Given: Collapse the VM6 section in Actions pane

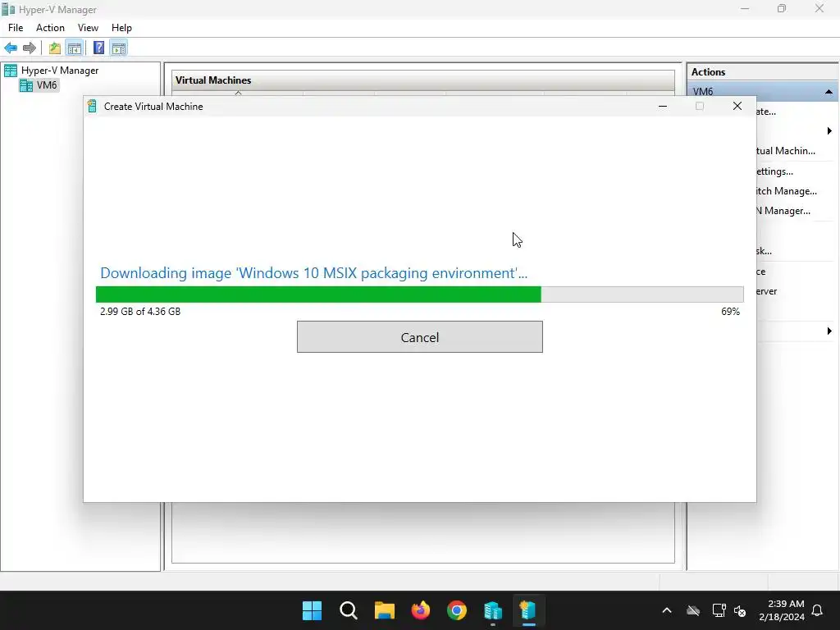Looking at the screenshot, I should pyautogui.click(x=829, y=92).
